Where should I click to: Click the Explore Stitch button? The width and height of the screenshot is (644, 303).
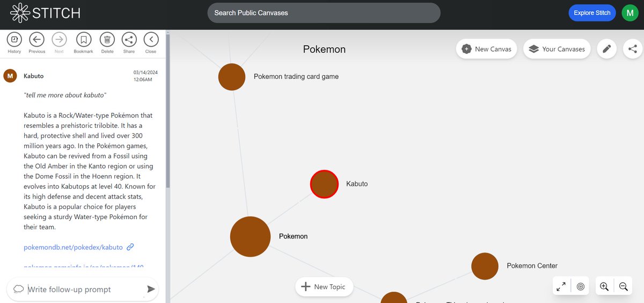(592, 13)
